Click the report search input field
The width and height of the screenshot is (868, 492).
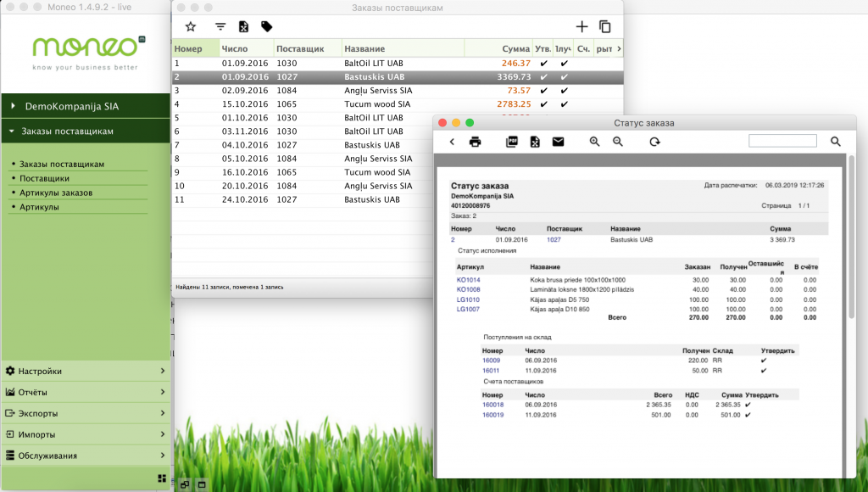(x=782, y=141)
